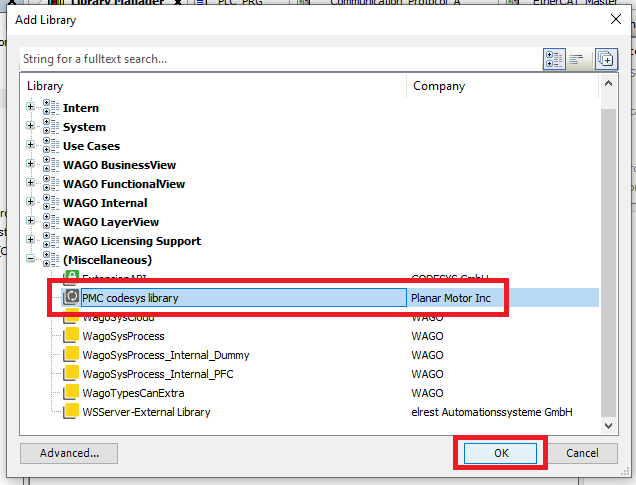
Task: Toggle the flat list view button
Action: [x=577, y=59]
